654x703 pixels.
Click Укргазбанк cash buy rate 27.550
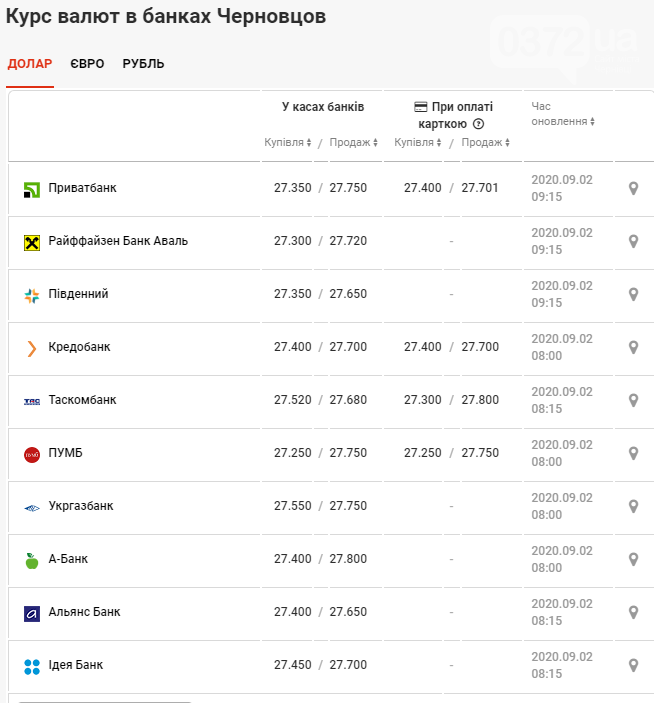(292, 506)
